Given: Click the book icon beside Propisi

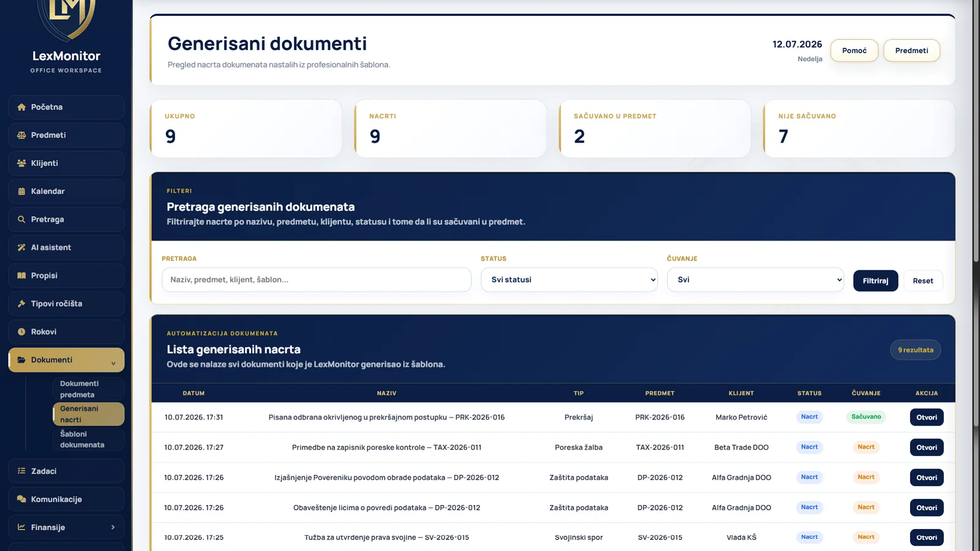Looking at the screenshot, I should tap(21, 276).
